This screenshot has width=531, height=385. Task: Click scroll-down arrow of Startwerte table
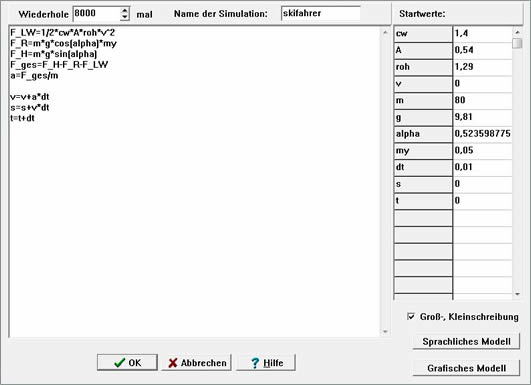point(517,294)
